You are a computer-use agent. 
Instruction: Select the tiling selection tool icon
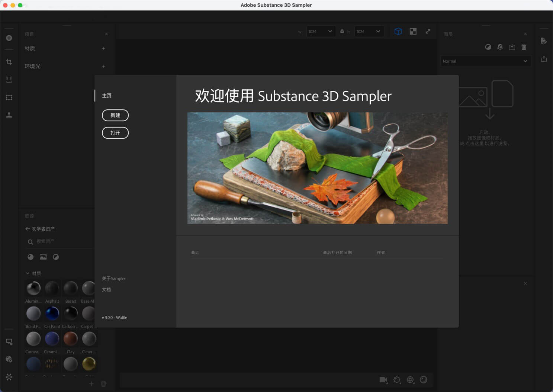click(9, 97)
